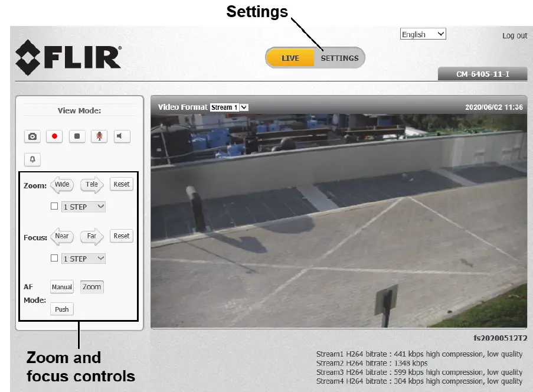Click the muted microphone icon
The width and height of the screenshot is (533, 392).
coord(99,136)
